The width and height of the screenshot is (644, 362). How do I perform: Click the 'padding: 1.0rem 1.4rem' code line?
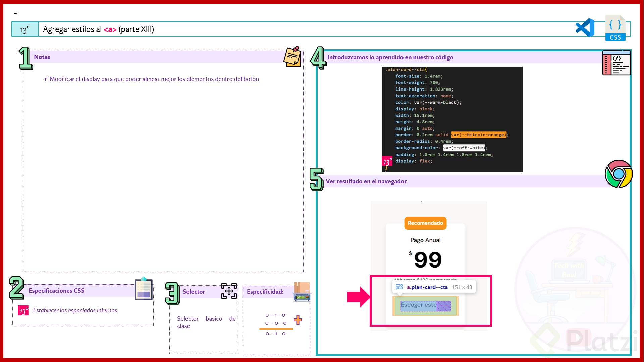tap(444, 155)
